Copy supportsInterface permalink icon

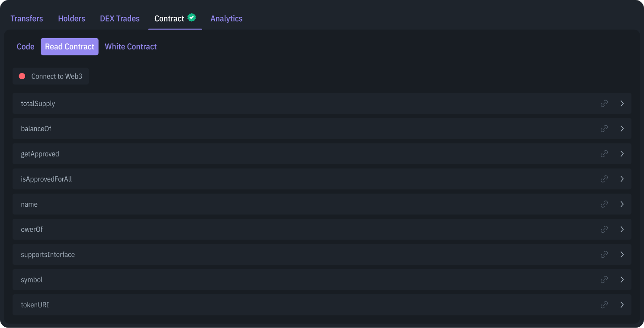pos(604,254)
